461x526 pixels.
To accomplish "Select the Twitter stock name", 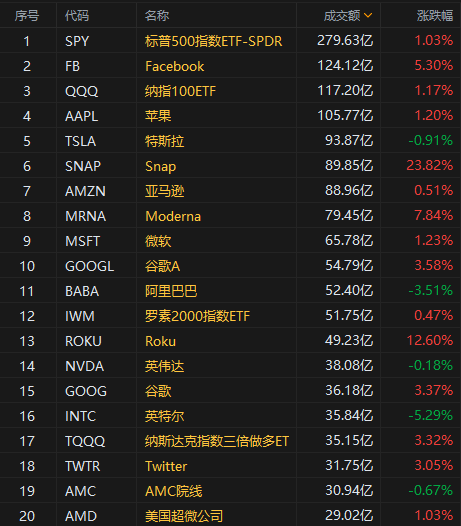I will 166,466.
